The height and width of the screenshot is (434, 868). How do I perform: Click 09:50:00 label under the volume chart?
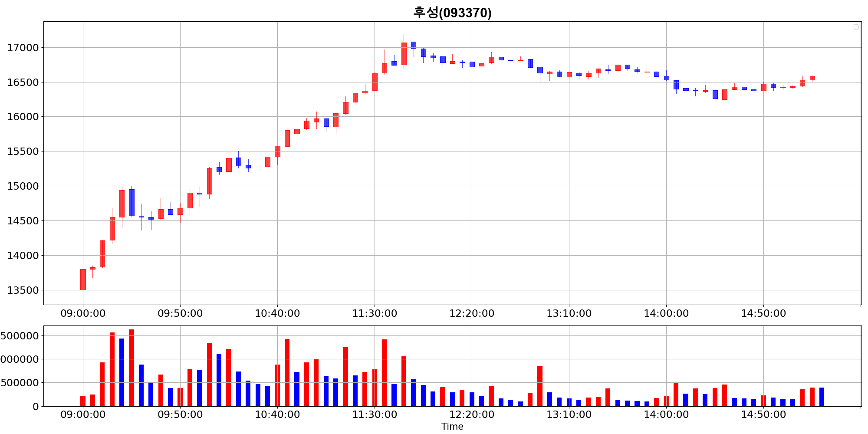(180, 414)
